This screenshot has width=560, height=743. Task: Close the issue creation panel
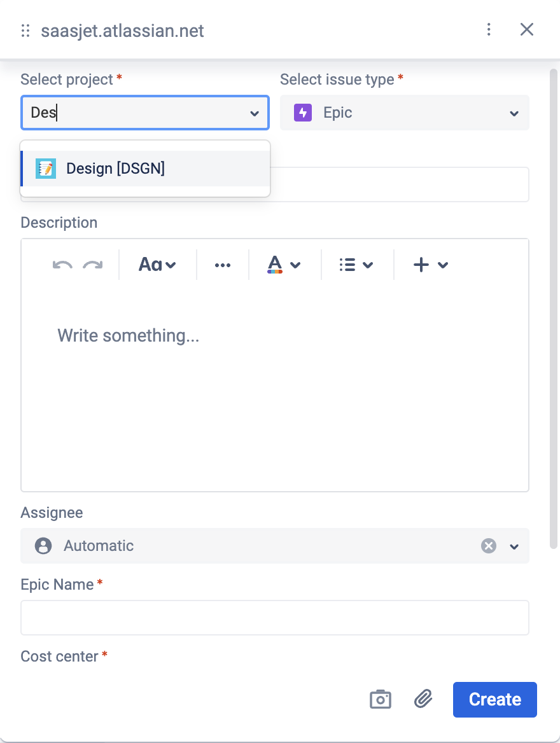(527, 30)
